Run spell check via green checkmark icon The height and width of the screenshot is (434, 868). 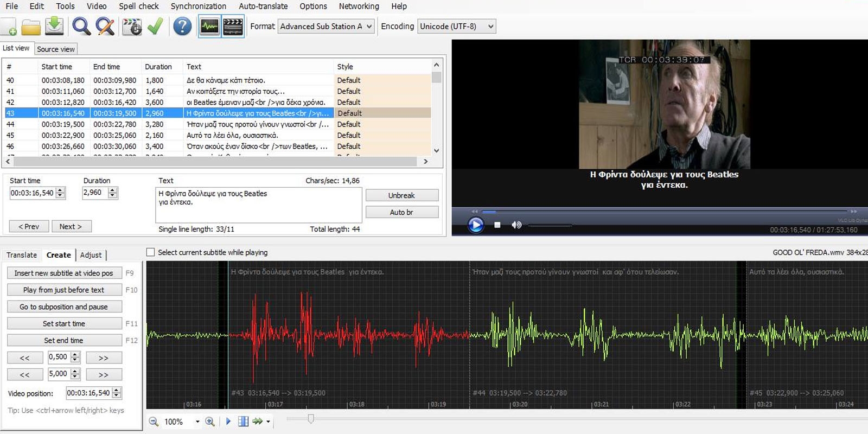point(156,26)
